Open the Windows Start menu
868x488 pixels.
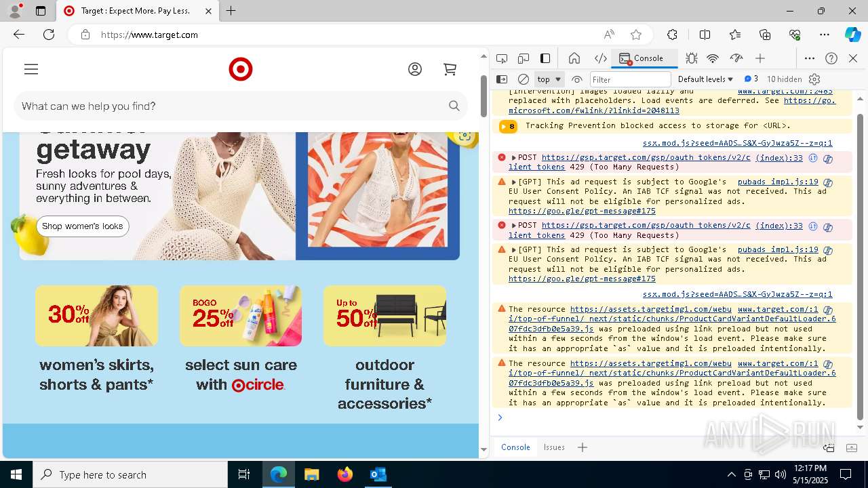[x=16, y=474]
